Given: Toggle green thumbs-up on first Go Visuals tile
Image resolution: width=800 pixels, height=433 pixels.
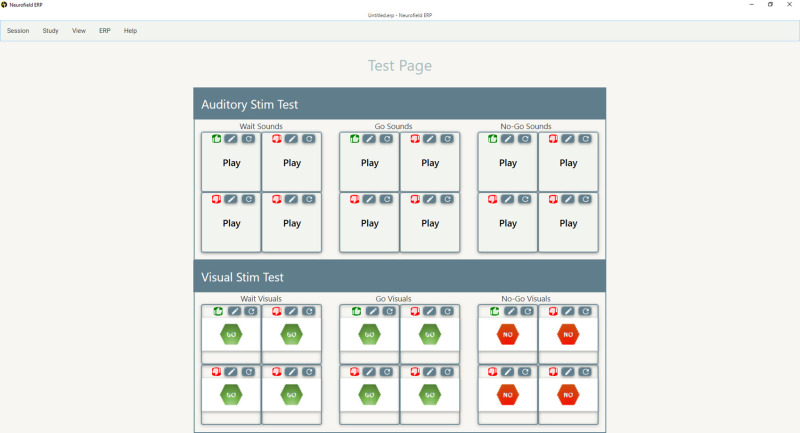Looking at the screenshot, I should point(355,311).
